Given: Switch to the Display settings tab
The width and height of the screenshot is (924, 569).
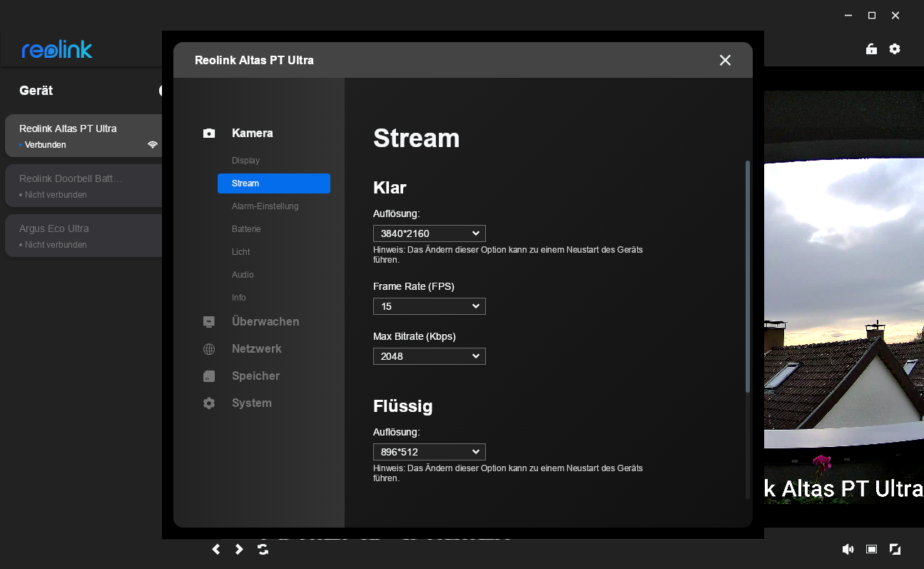Looking at the screenshot, I should pyautogui.click(x=245, y=161).
